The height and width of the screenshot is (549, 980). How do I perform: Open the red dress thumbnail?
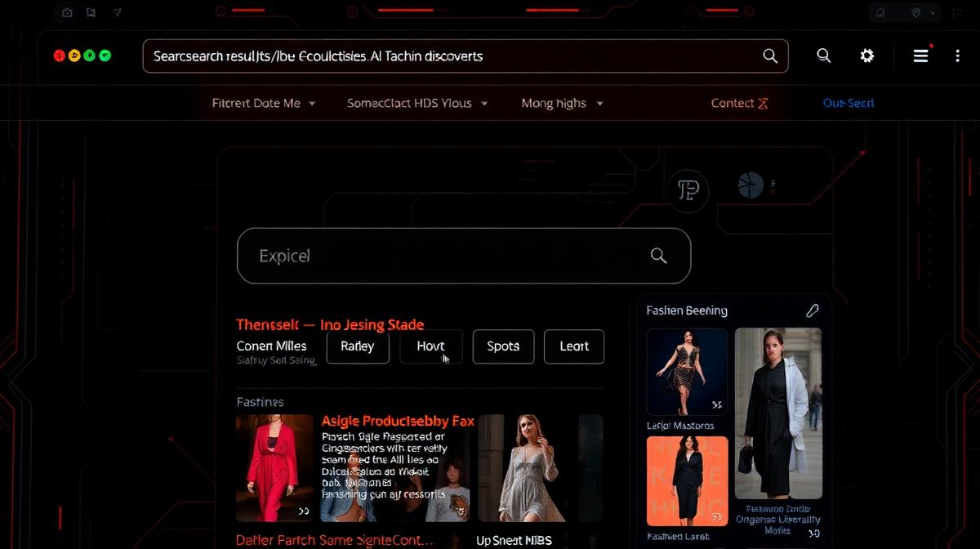tap(274, 467)
